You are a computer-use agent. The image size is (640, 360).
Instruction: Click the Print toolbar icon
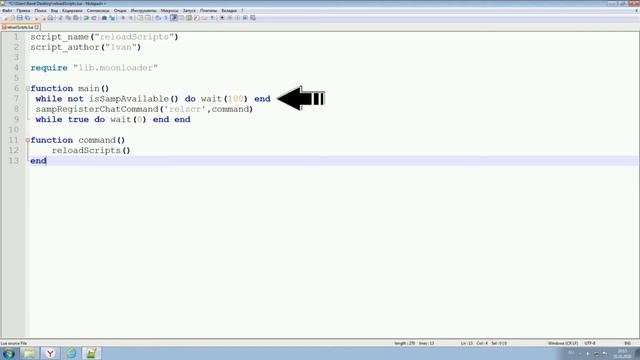pyautogui.click(x=51, y=18)
